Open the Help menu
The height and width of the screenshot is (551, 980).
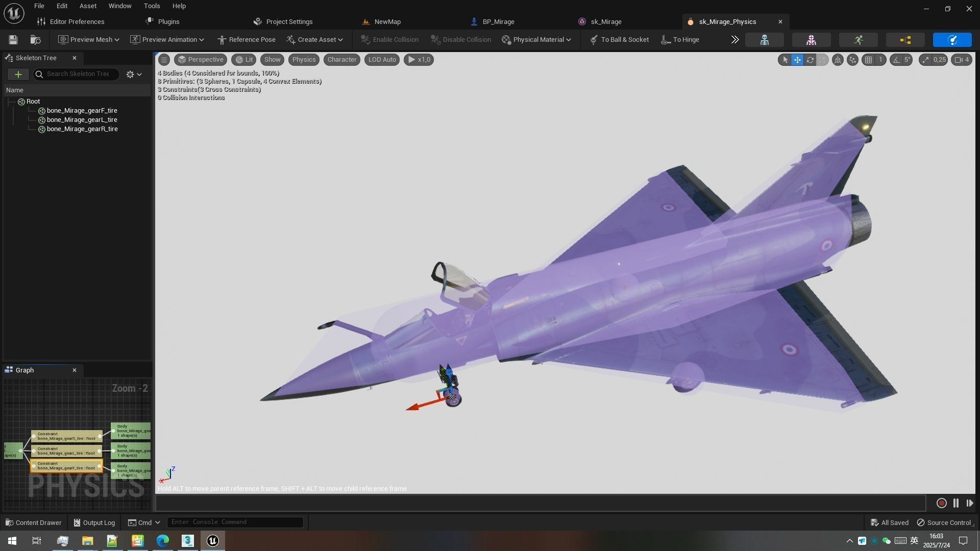tap(179, 6)
